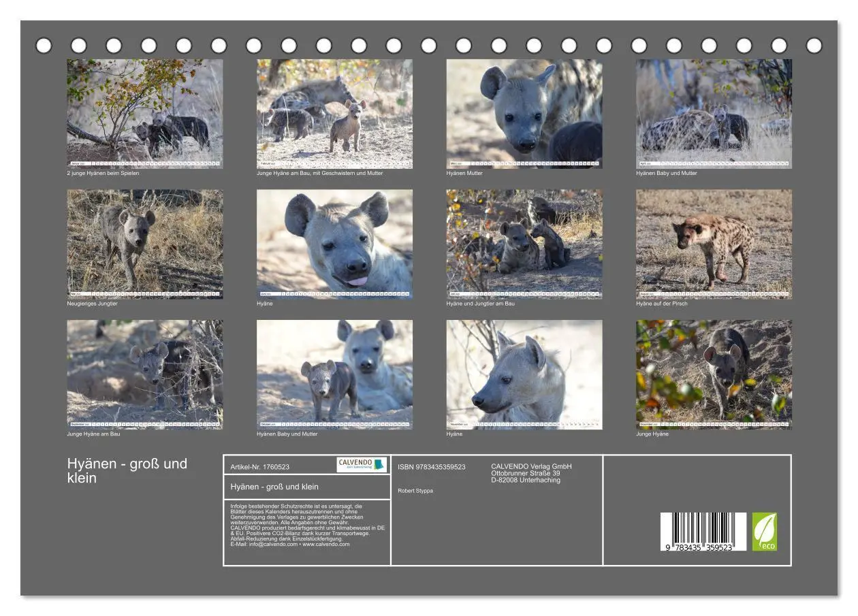Click the 'Junge Hyäne am Bau, mit Geschwistern' photo
Image resolution: width=858 pixels, height=616 pixels.
334,114
